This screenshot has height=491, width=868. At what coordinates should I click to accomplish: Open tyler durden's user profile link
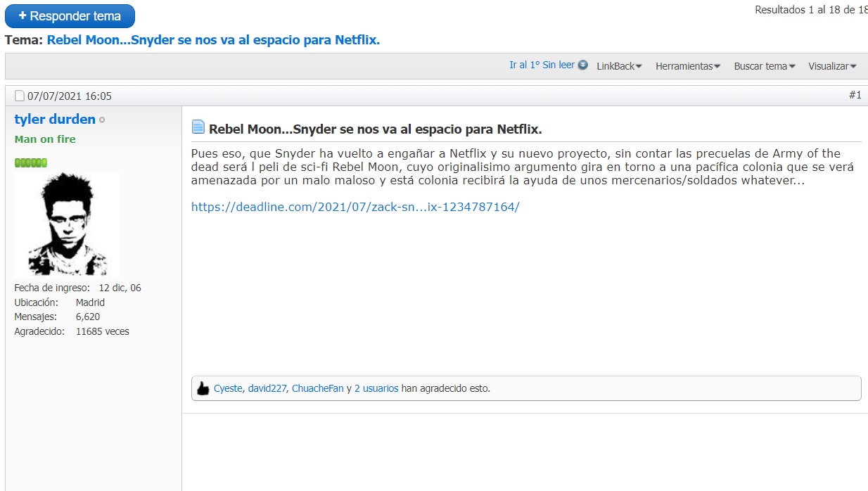click(55, 119)
